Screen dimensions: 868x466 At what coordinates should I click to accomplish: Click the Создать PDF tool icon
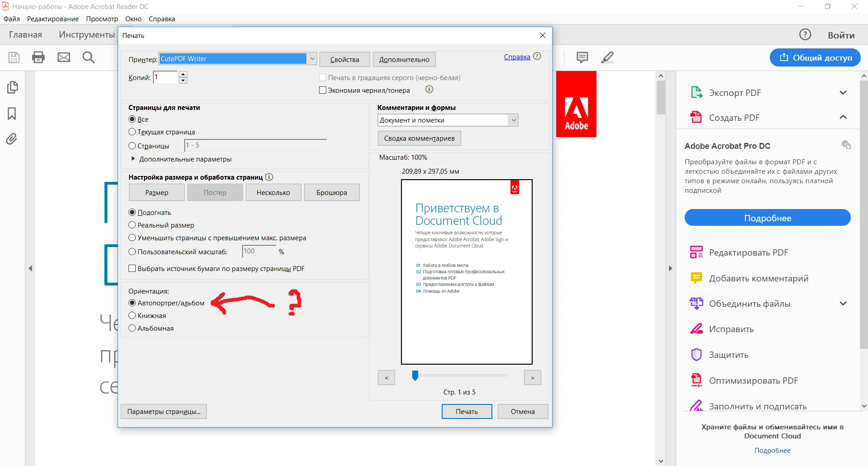696,117
